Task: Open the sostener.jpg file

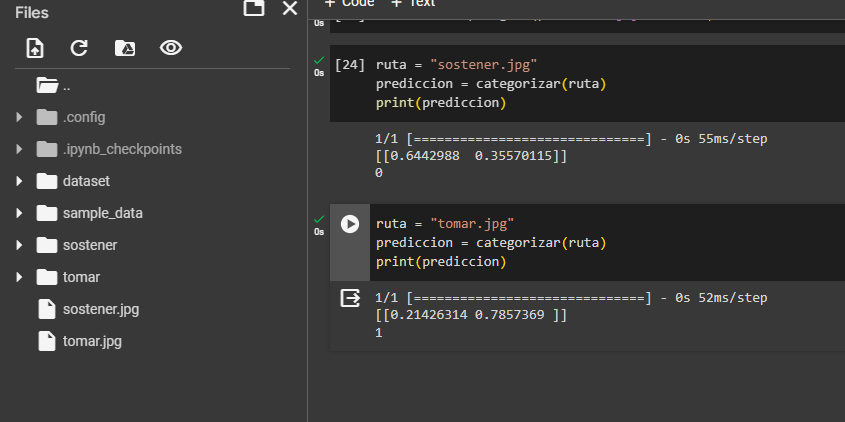Action: 100,309
